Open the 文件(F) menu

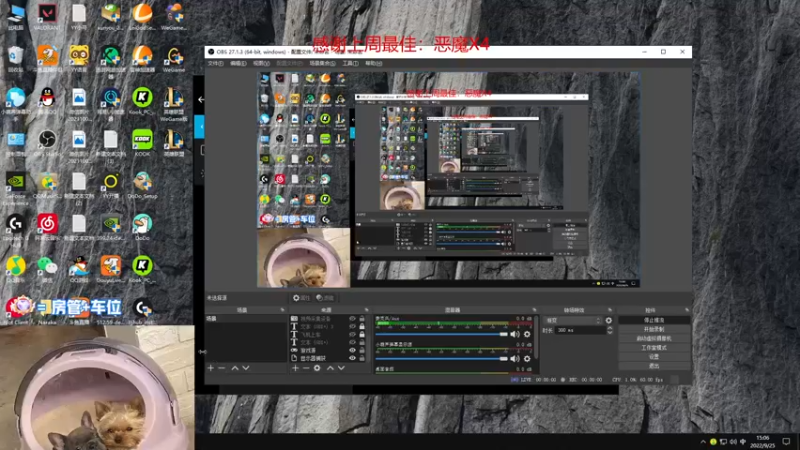pyautogui.click(x=215, y=63)
